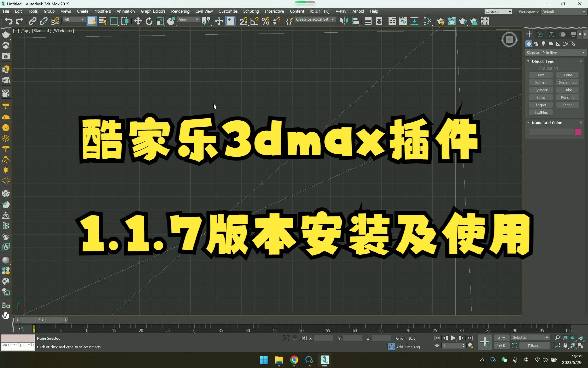Toggle Set Key mode button

[x=502, y=346]
